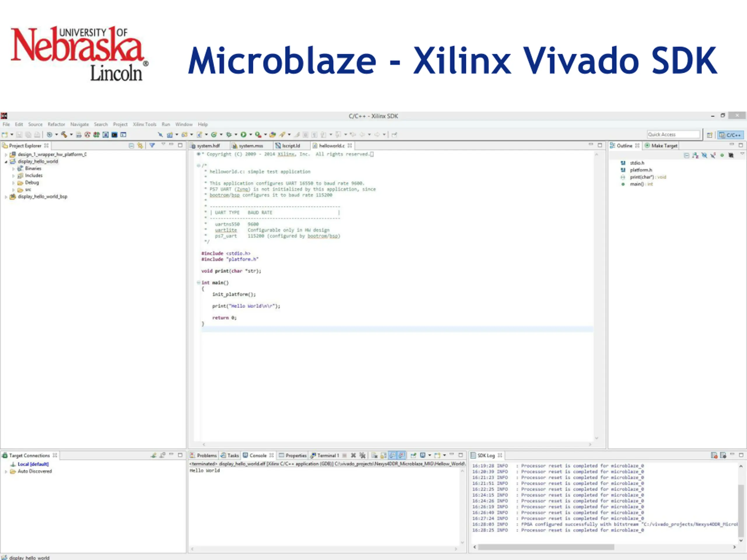
Task: Toggle Outline Hide Non-Public Members (green dot)
Action: coord(722,155)
